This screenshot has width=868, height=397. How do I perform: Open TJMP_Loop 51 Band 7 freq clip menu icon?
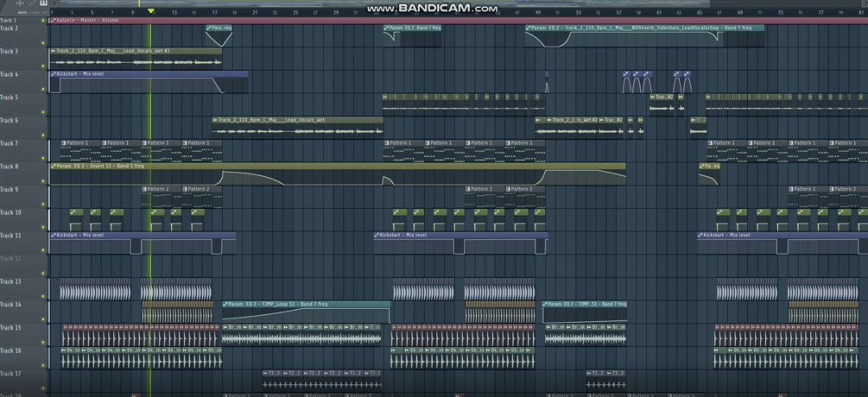(226, 304)
